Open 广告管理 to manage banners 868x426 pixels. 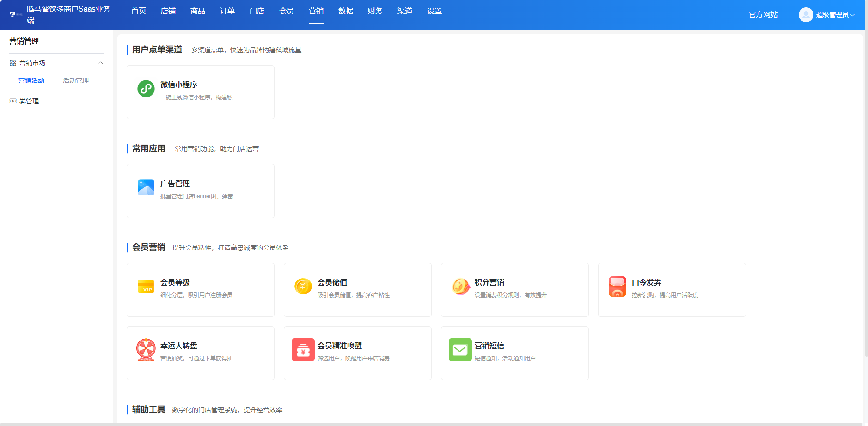pyautogui.click(x=200, y=190)
